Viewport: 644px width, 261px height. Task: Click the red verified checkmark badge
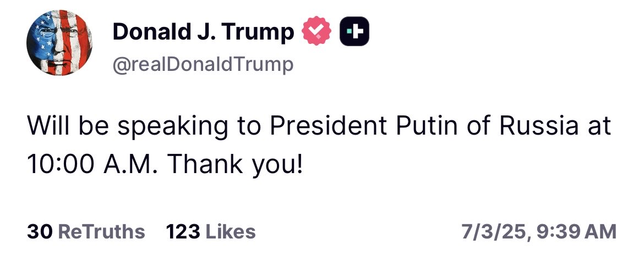pyautogui.click(x=316, y=32)
